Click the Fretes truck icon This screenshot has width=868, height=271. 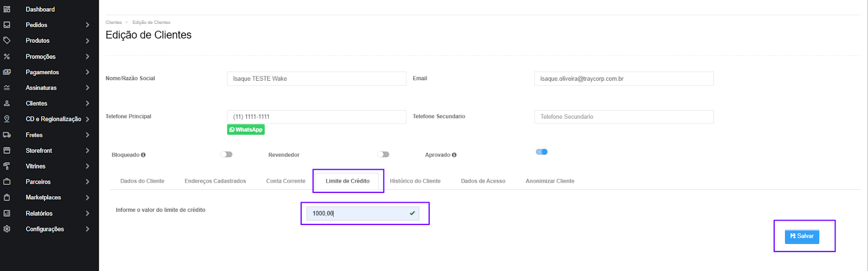[x=7, y=135]
